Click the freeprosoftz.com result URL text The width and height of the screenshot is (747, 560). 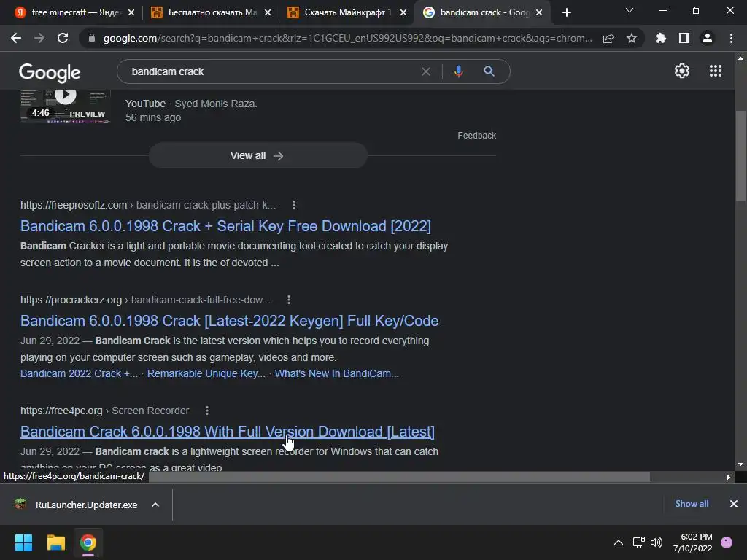(74, 205)
